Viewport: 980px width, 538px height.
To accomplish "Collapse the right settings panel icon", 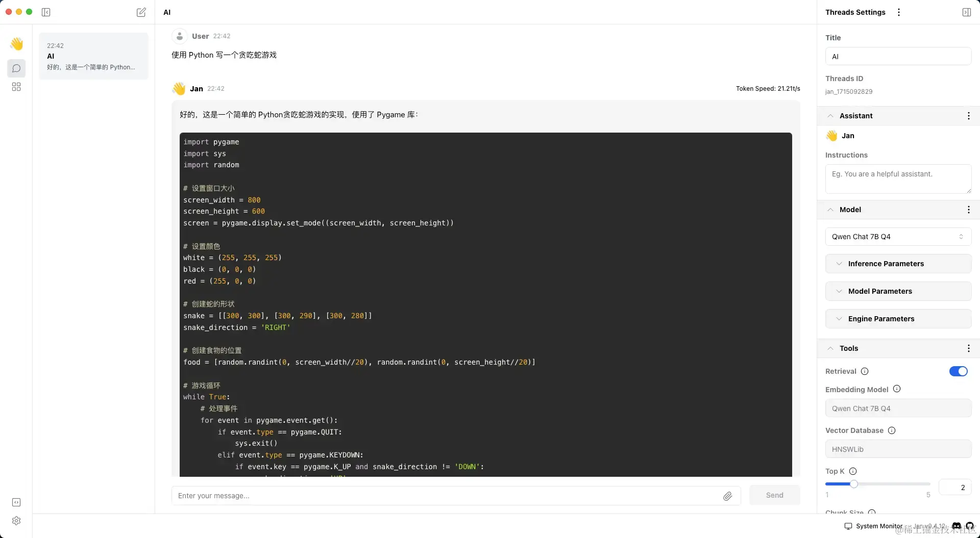I will [967, 12].
